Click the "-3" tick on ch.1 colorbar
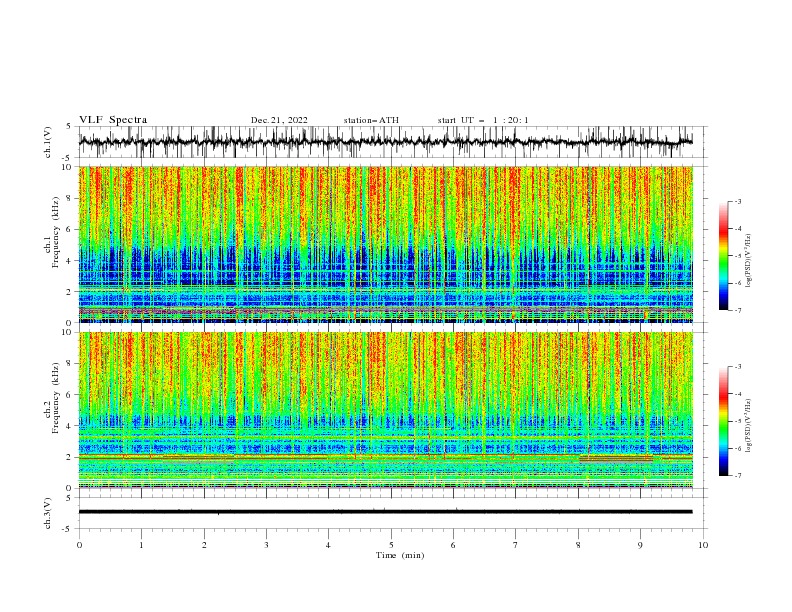The height and width of the screenshot is (612, 792). 737,202
